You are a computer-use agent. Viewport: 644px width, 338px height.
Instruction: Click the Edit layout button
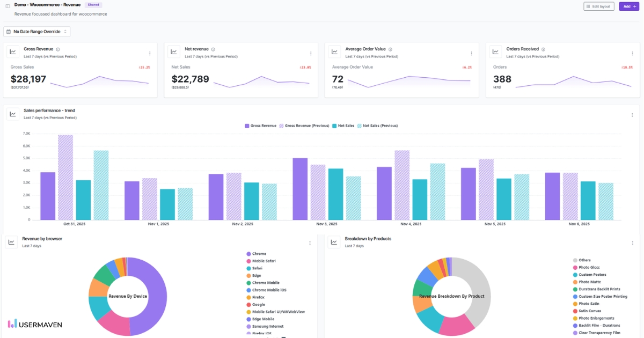tap(599, 6)
